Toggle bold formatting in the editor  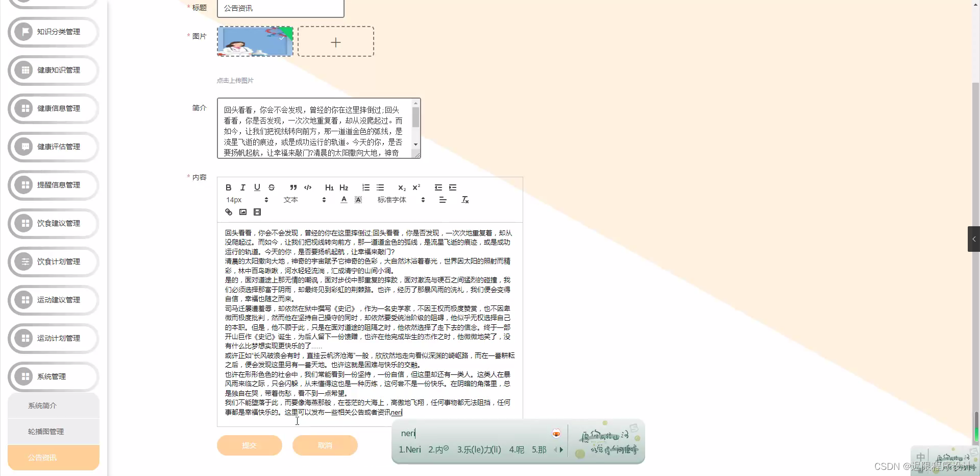228,187
